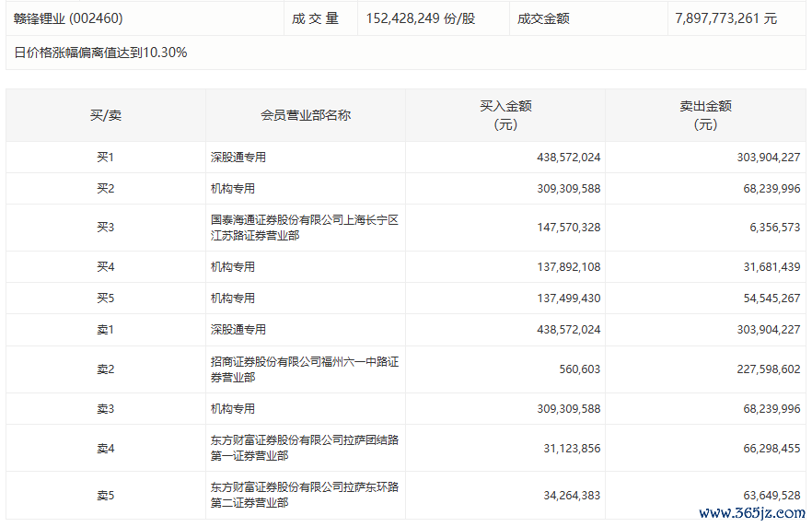Image resolution: width=812 pixels, height=527 pixels.
Task: Select buy amount 147,570,328
Action: pyautogui.click(x=569, y=228)
